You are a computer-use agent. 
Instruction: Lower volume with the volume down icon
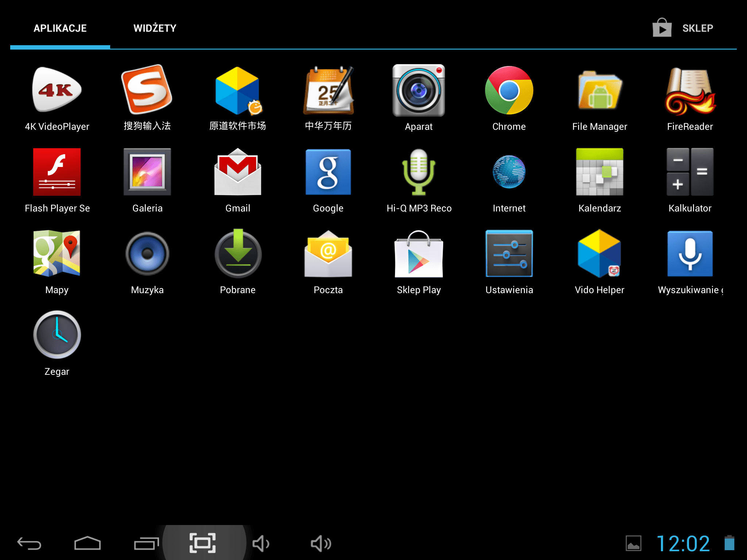261,544
